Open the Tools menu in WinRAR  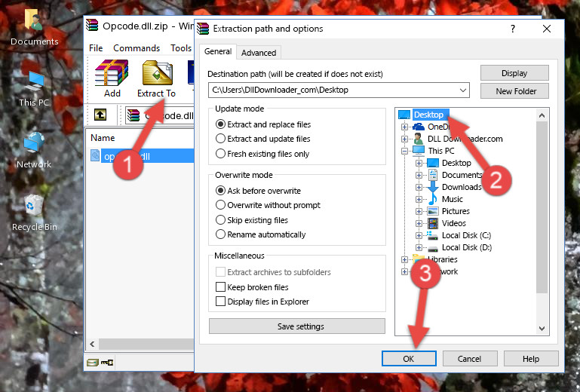click(181, 48)
